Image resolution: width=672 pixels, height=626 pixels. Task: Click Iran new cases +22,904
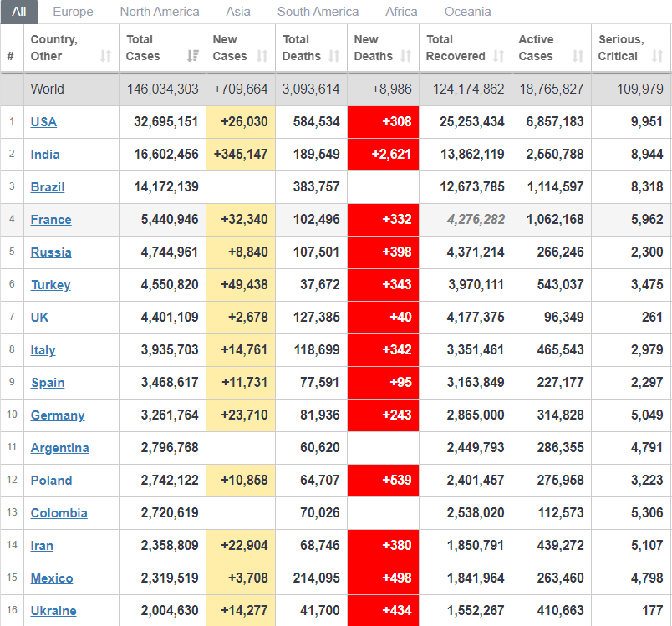tap(244, 546)
